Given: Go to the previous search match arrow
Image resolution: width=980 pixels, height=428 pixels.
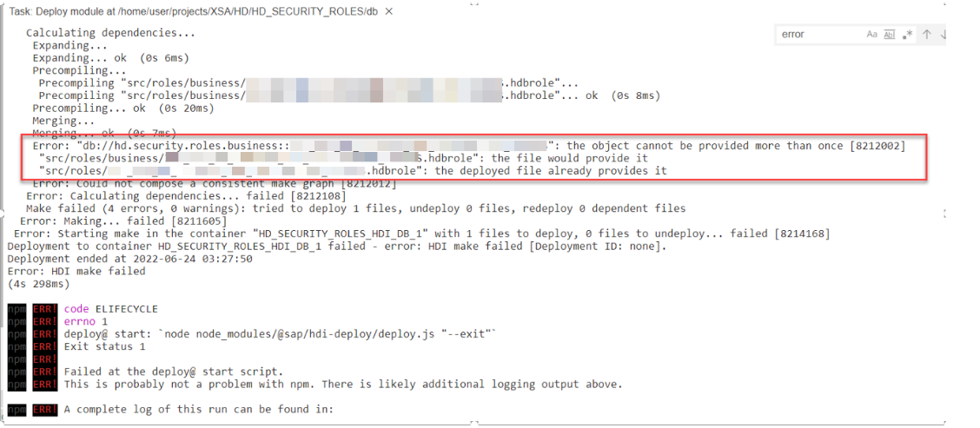Looking at the screenshot, I should [927, 35].
